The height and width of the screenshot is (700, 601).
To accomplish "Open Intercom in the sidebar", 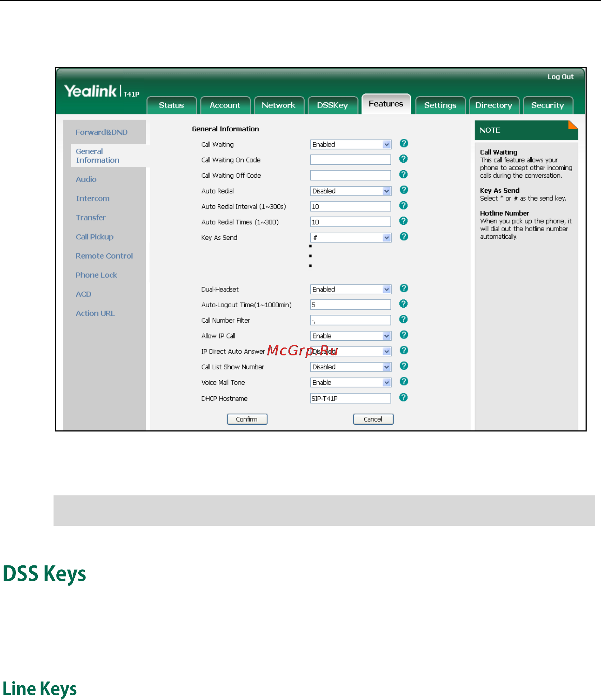I will pos(93,199).
